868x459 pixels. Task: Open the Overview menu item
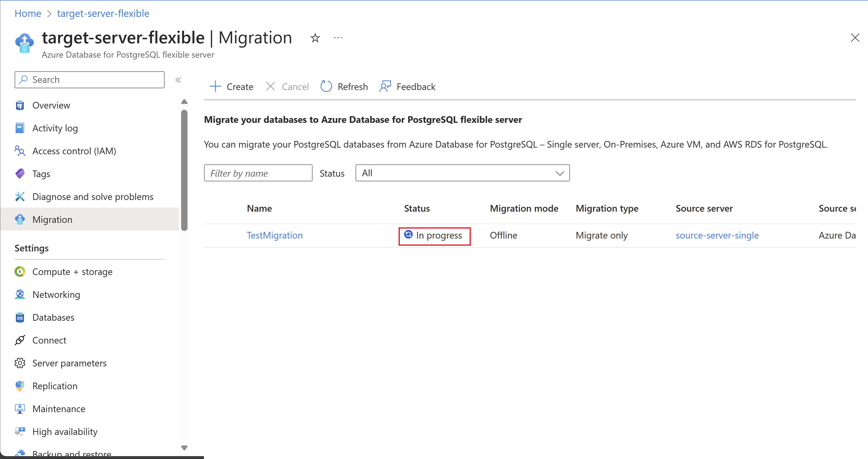(x=51, y=105)
